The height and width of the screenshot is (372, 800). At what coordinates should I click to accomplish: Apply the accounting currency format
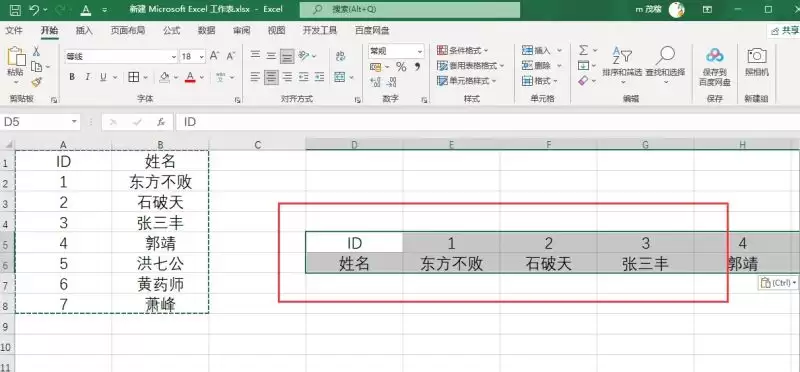click(376, 67)
